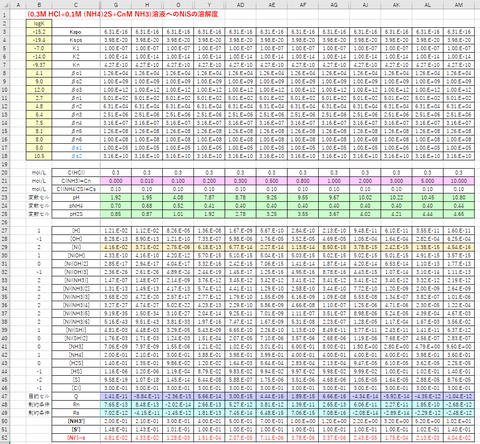Select column header C
The height and width of the screenshot is (444, 480).
pos(76,5)
